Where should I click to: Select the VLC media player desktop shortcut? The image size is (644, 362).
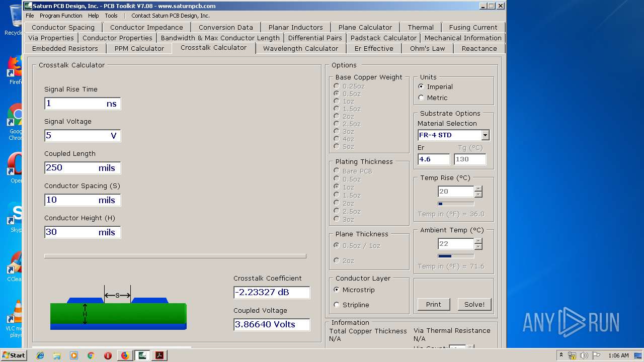15,319
